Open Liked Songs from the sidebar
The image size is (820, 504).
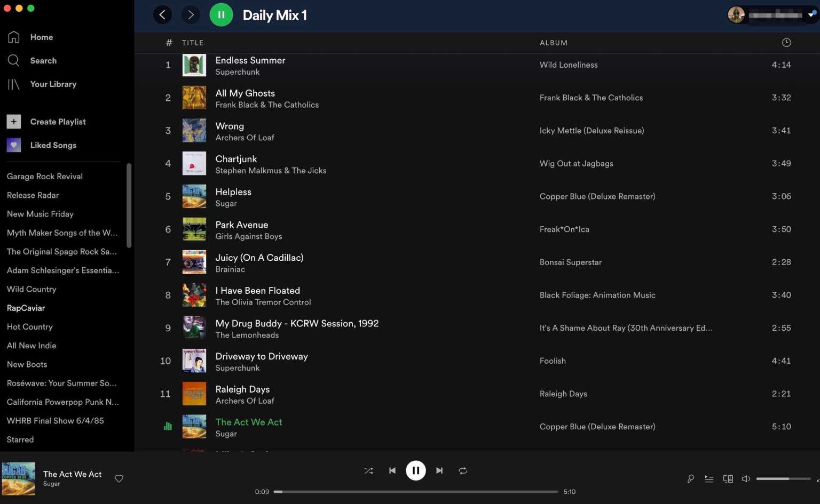[53, 145]
